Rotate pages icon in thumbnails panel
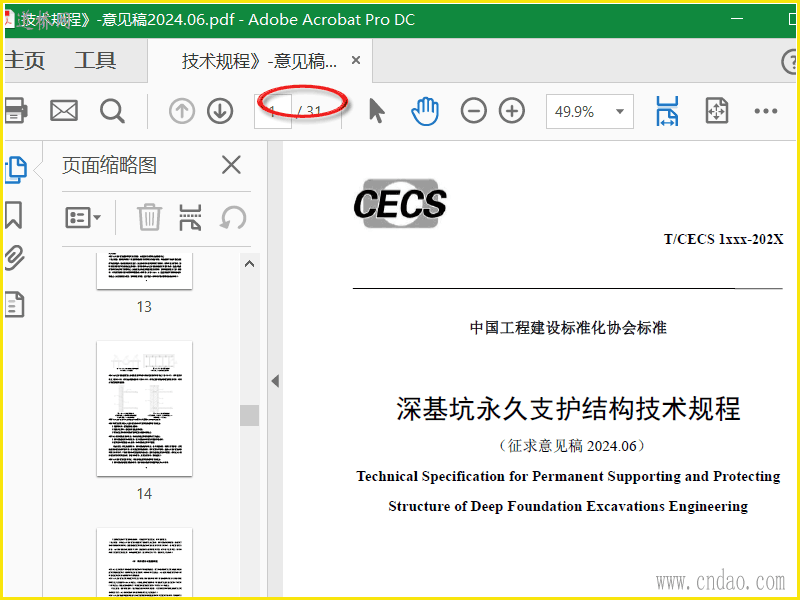800x600 pixels. tap(233, 217)
